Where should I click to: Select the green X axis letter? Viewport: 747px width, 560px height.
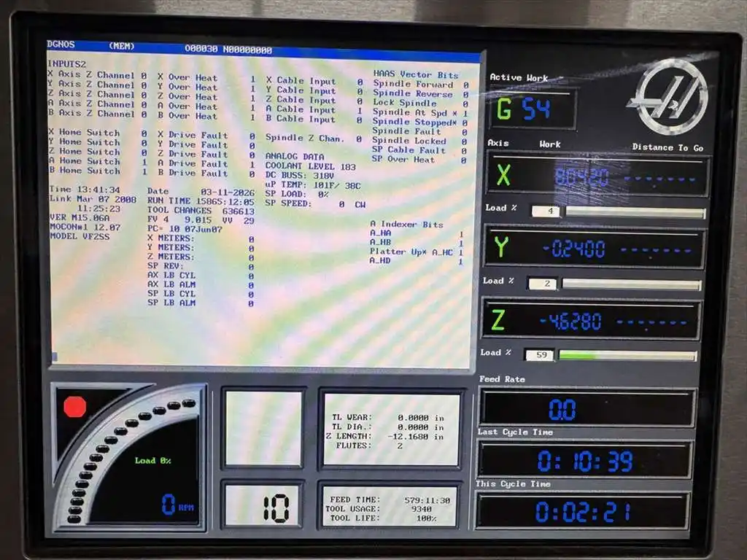pos(503,175)
